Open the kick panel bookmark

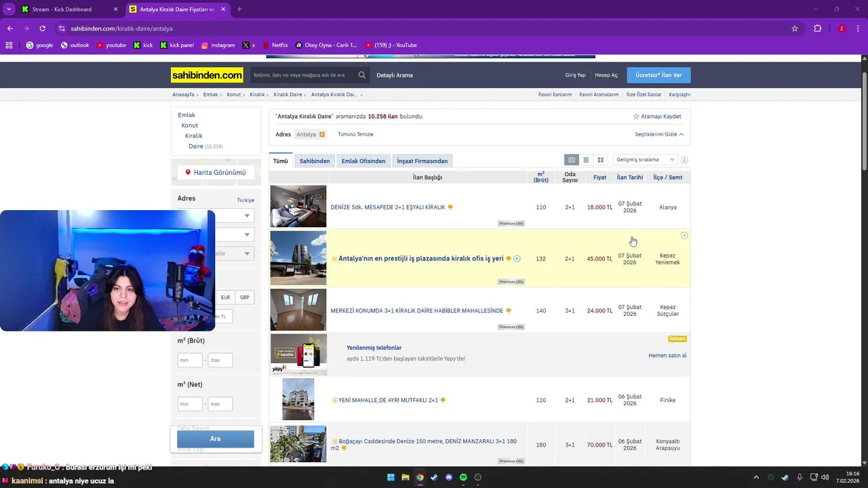point(177,45)
